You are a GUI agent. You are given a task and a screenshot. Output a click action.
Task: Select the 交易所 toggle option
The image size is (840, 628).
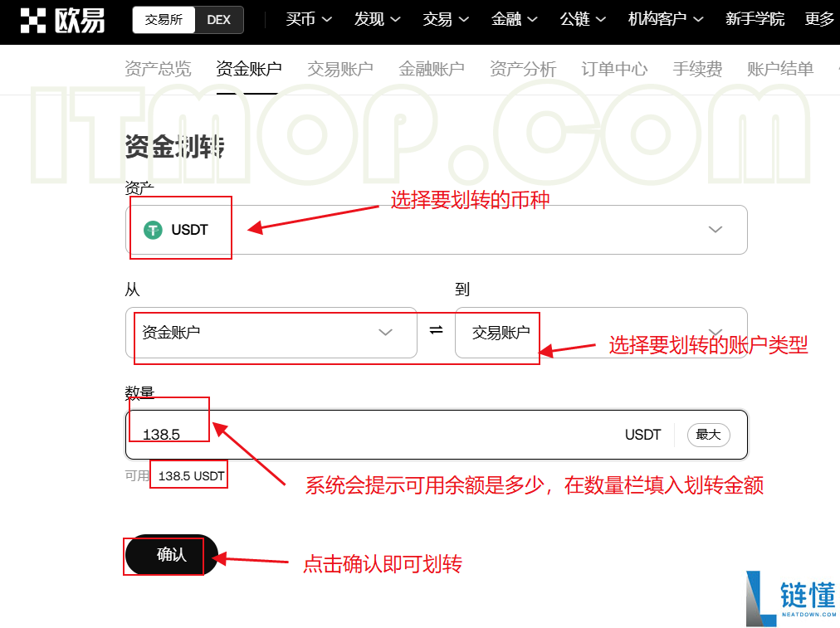[x=164, y=20]
